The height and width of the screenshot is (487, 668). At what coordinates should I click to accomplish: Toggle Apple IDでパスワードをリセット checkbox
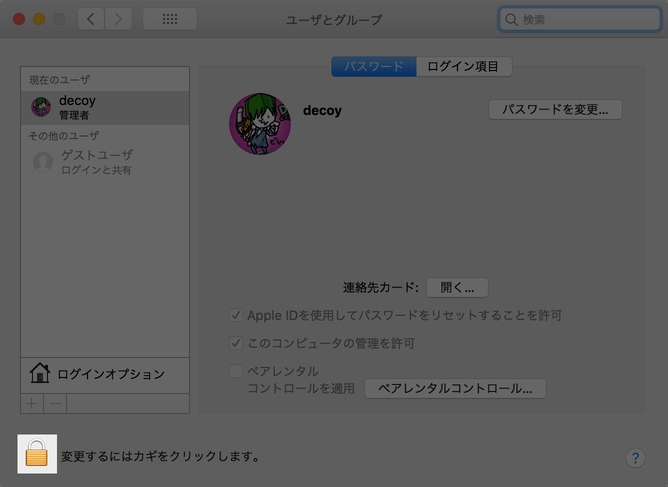point(236,315)
